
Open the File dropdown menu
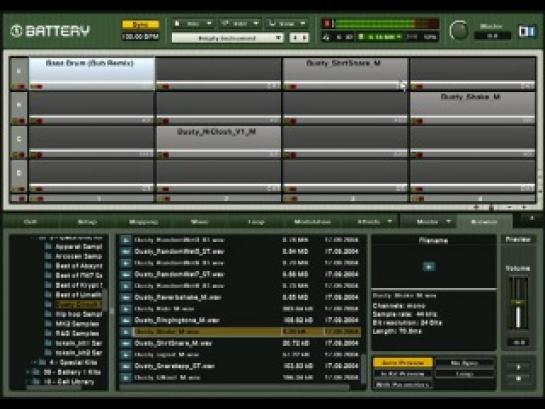coord(193,24)
